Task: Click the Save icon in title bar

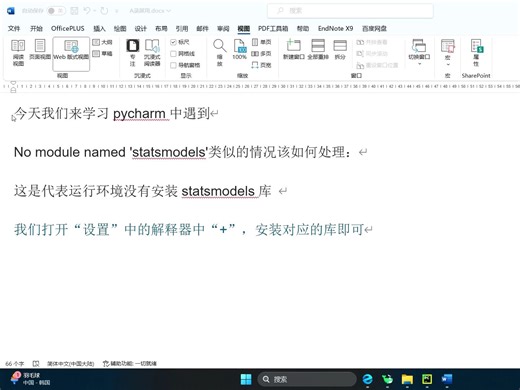Action: tap(74, 11)
